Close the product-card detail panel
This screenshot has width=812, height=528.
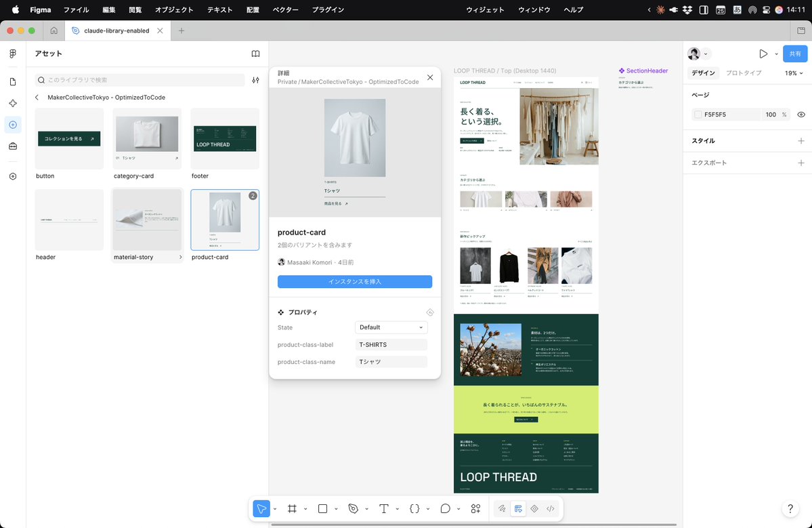click(430, 77)
